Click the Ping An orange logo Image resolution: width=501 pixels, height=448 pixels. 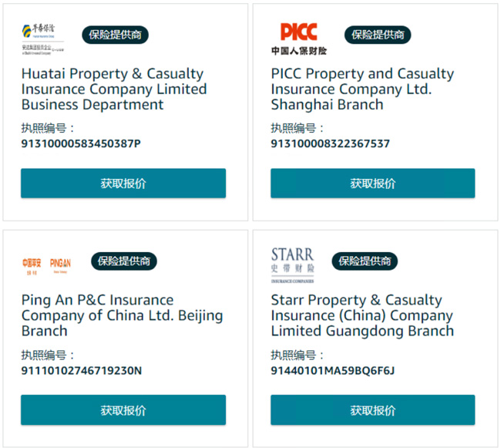47,266
